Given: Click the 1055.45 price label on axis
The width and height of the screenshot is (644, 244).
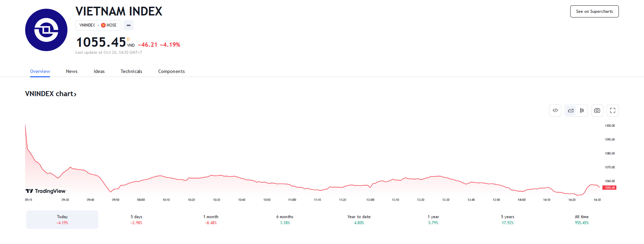Looking at the screenshot, I should coord(609,188).
